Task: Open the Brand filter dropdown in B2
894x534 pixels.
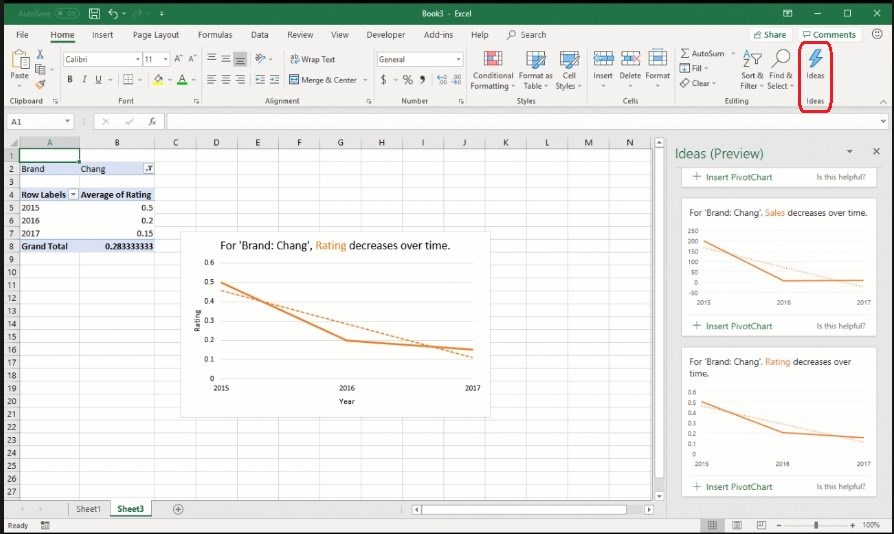Action: click(x=149, y=168)
